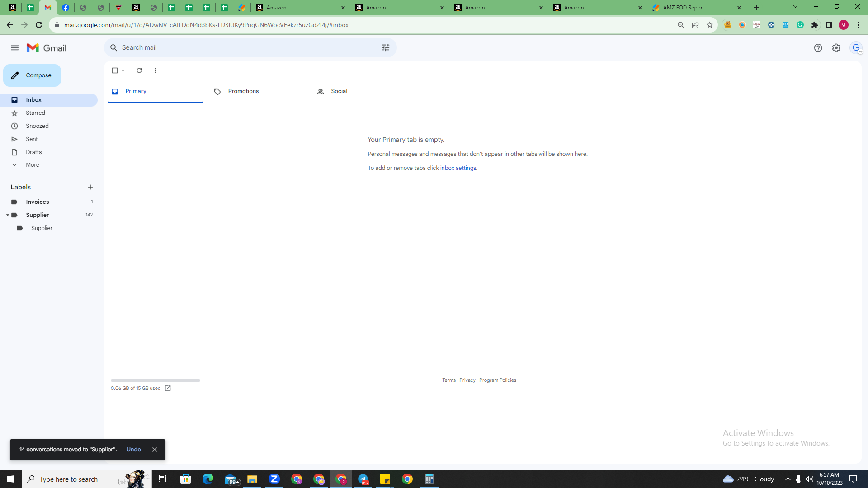Image resolution: width=868 pixels, height=488 pixels.
Task: Click the Gmail logo
Action: click(x=47, y=48)
